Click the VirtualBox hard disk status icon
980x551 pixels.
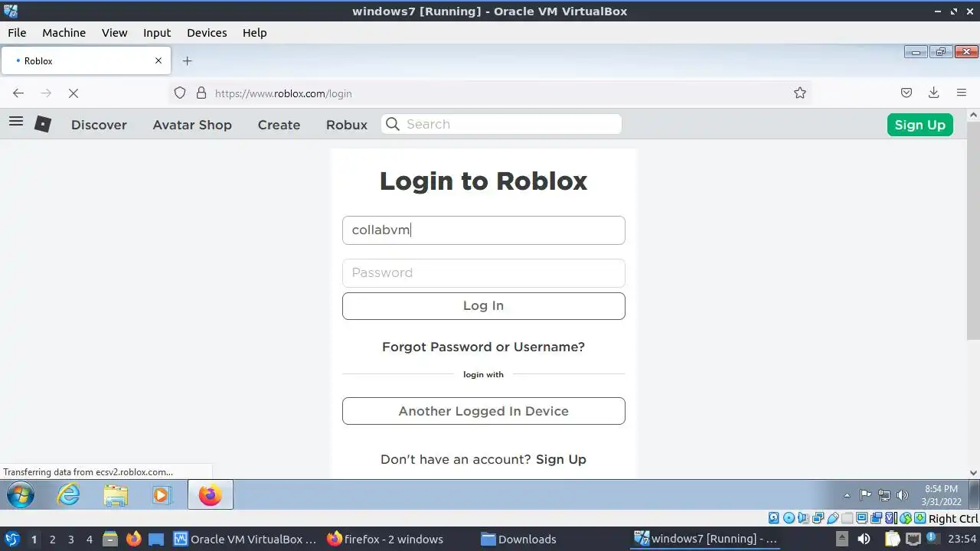click(773, 518)
